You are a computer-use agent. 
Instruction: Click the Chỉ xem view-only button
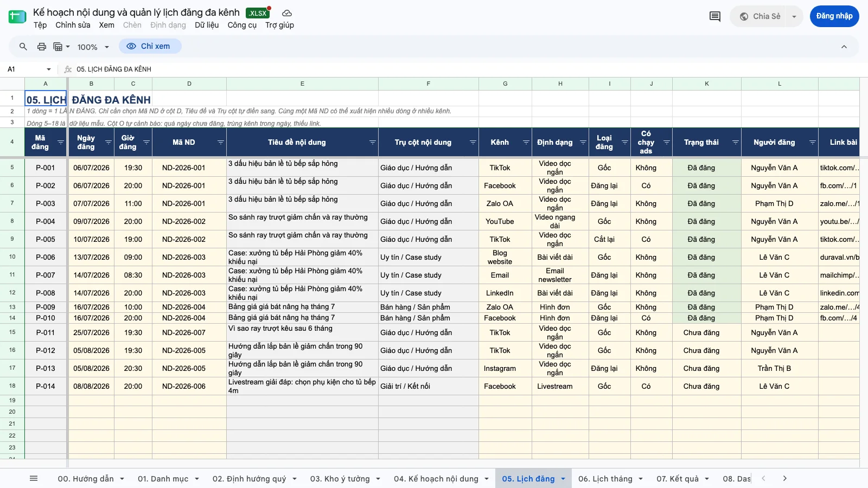[x=150, y=47]
